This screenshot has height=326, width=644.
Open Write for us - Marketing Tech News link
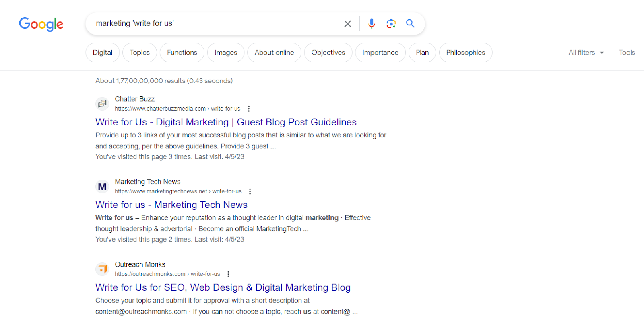171,205
